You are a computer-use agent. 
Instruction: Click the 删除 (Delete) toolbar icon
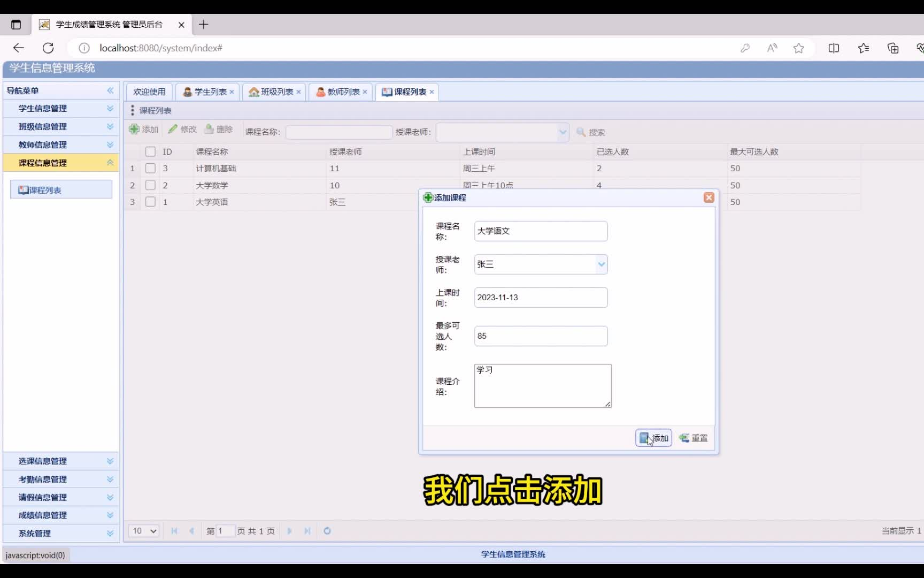coord(218,129)
